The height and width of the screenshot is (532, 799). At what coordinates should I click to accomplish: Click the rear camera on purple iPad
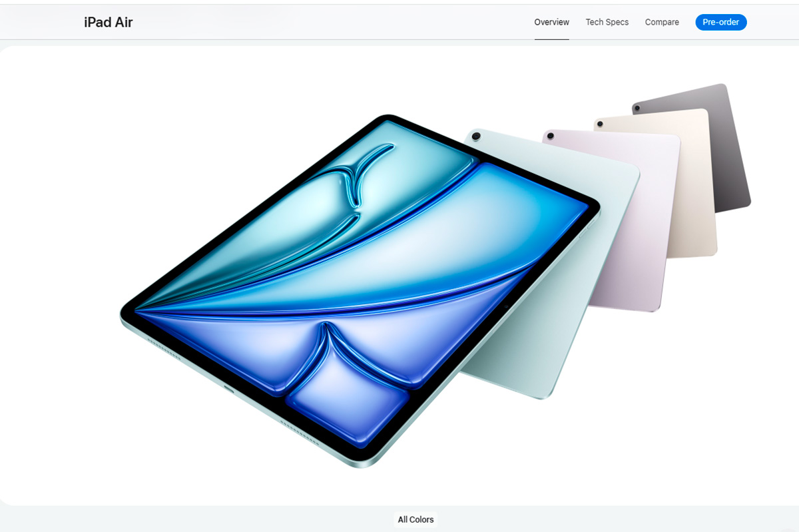tap(550, 136)
